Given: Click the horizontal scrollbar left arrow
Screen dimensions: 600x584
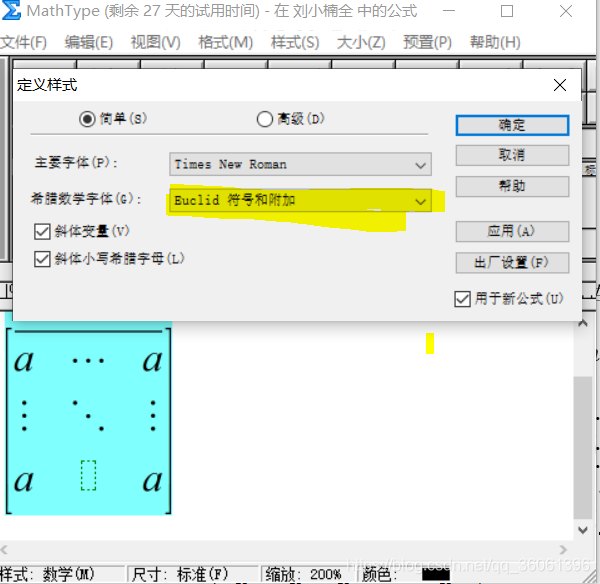Looking at the screenshot, I should (x=4, y=550).
